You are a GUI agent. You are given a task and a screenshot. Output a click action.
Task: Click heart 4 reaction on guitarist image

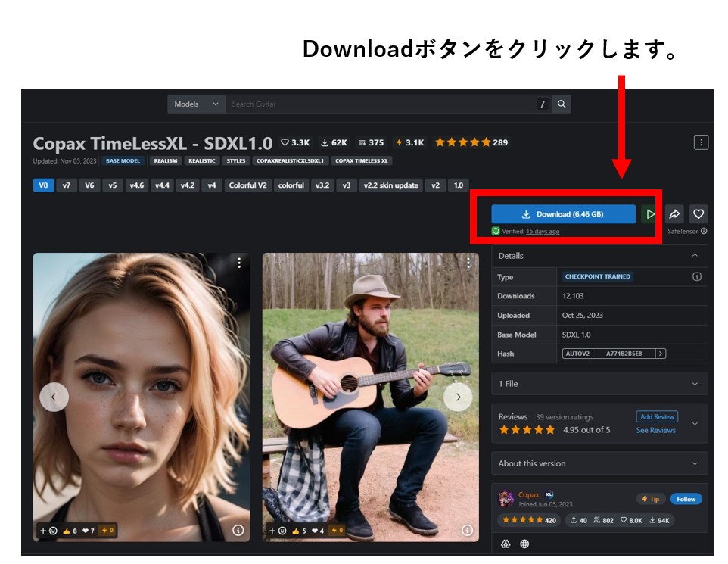tap(318, 531)
